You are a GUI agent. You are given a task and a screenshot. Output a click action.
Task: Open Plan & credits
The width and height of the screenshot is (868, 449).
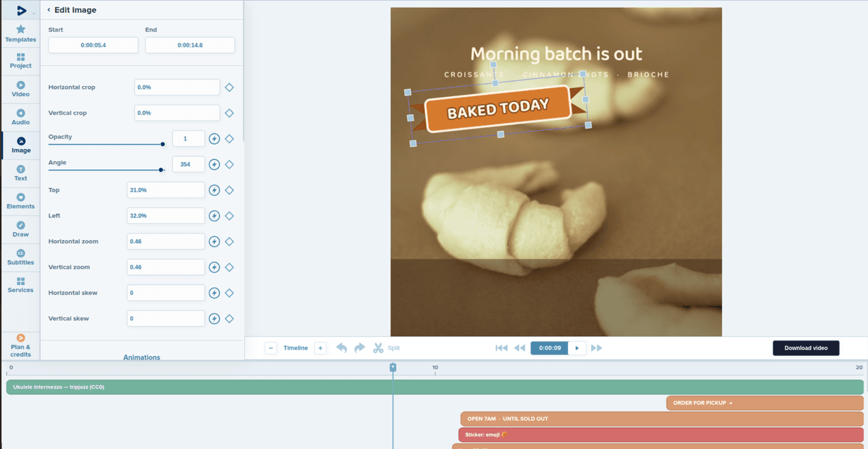tap(20, 345)
